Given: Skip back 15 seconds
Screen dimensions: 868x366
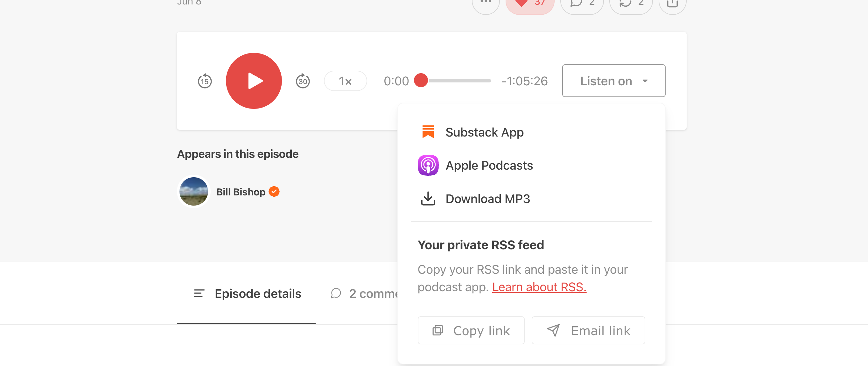Looking at the screenshot, I should [x=205, y=81].
